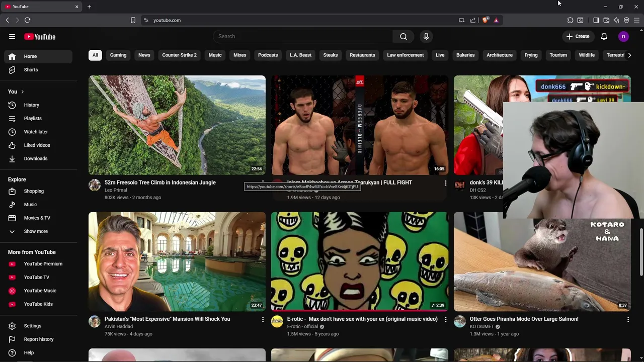Open Settings in the sidebar
The image size is (644, 362).
pos(38,326)
